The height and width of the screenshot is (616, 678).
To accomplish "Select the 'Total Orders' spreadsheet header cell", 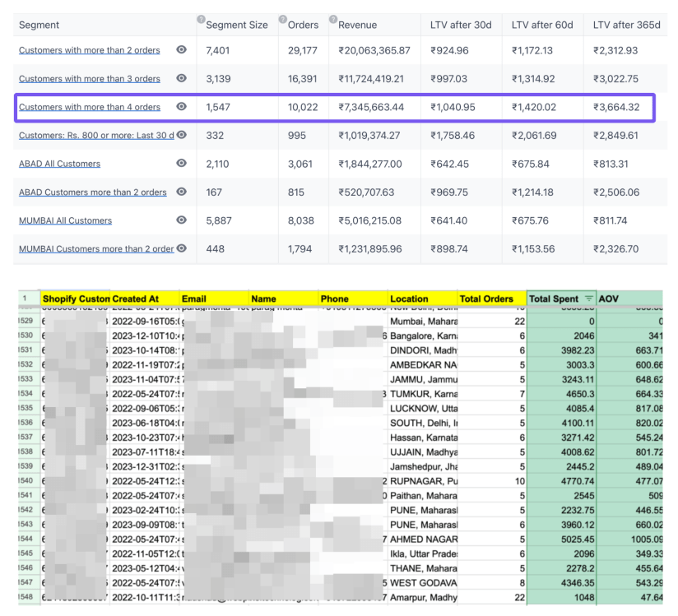I will [493, 299].
